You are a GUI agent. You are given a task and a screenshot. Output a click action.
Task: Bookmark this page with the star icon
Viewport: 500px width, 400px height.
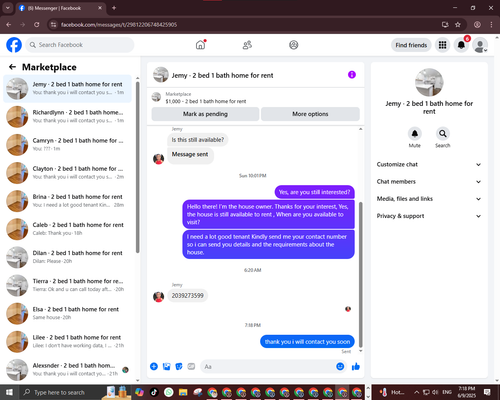458,25
